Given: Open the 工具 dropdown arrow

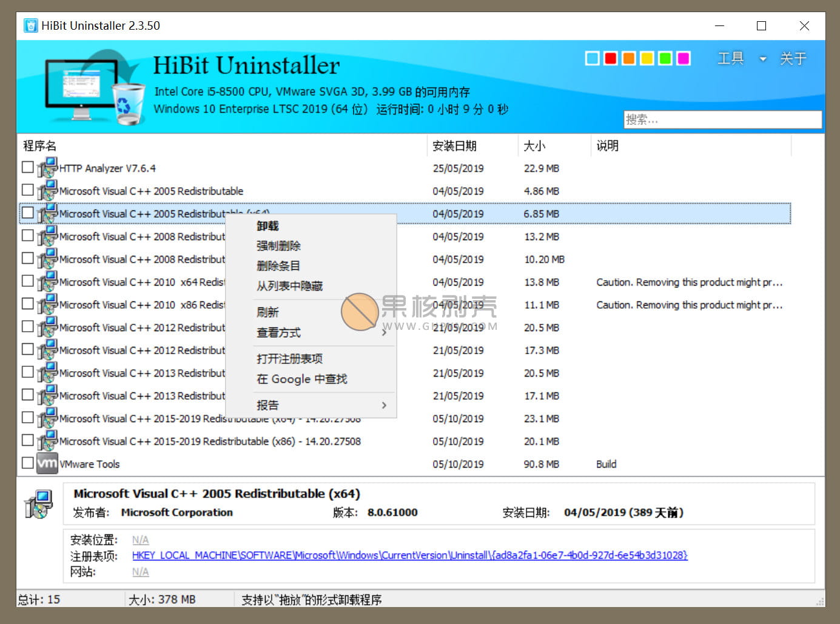Looking at the screenshot, I should click(762, 59).
